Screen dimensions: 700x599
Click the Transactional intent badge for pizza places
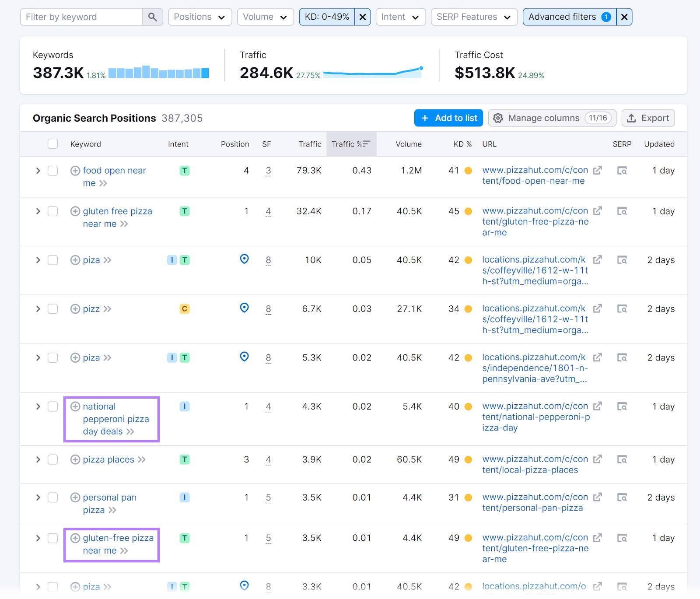click(x=185, y=459)
